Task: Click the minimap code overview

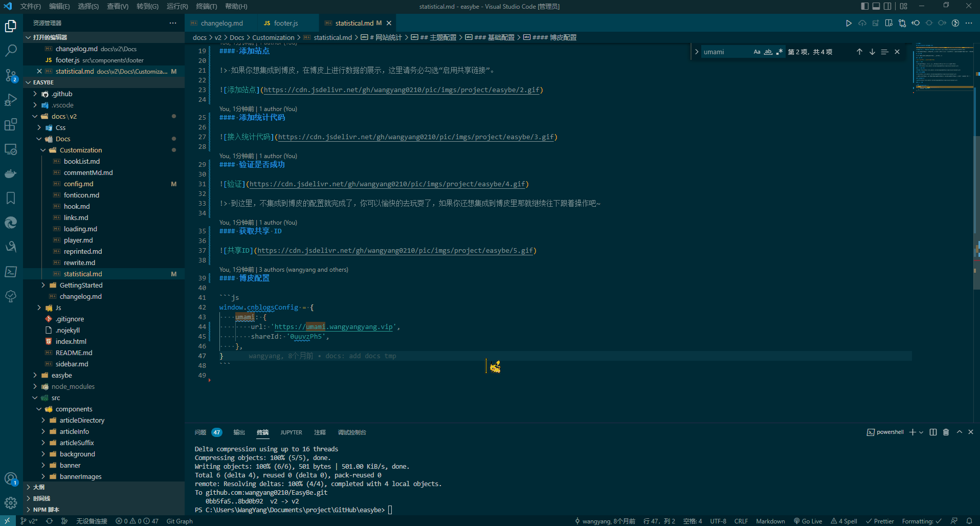Action: point(942,67)
